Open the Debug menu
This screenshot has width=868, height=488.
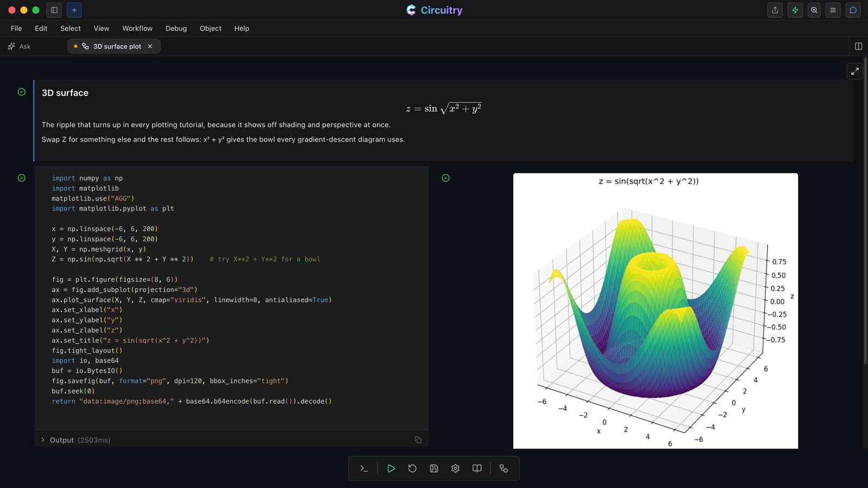(176, 28)
